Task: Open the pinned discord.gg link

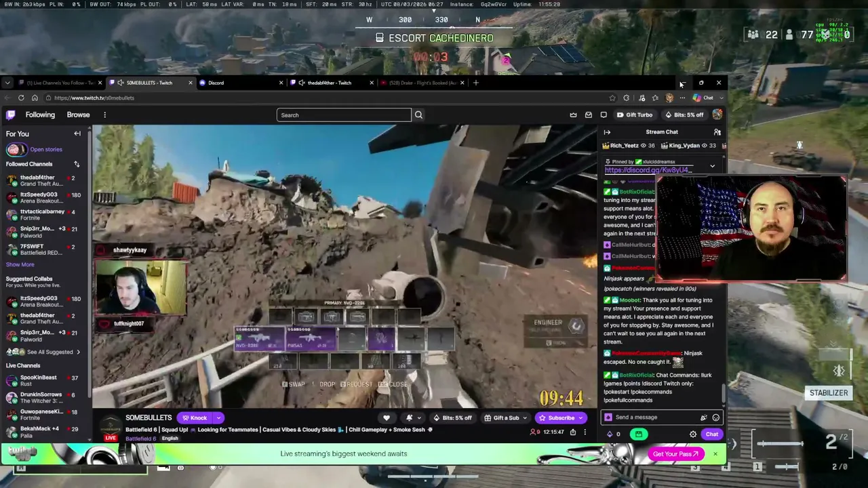Action: coord(648,170)
